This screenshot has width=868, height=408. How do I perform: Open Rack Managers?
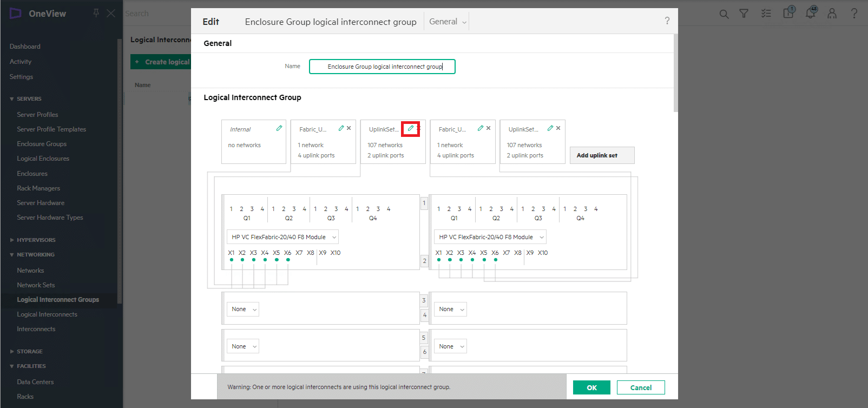[x=38, y=188]
